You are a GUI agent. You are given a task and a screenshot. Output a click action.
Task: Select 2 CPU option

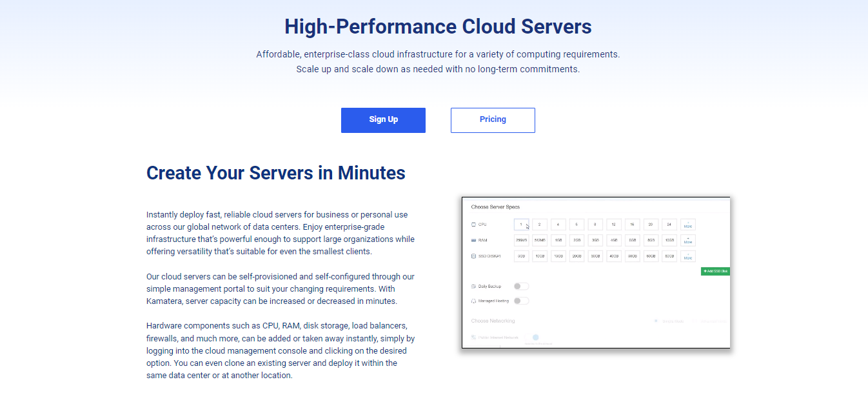click(539, 225)
